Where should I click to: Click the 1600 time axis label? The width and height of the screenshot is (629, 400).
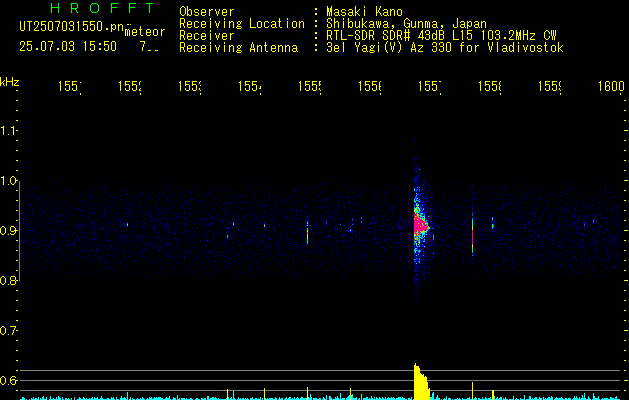click(x=611, y=86)
